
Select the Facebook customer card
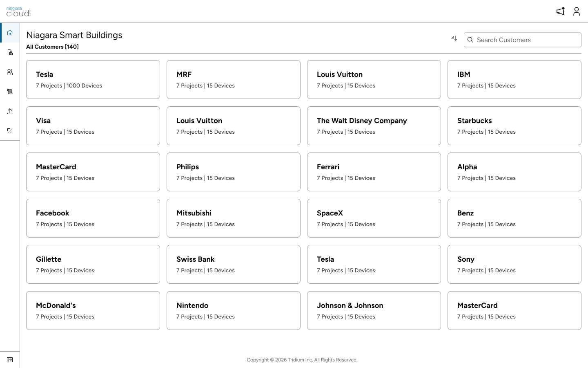93,218
